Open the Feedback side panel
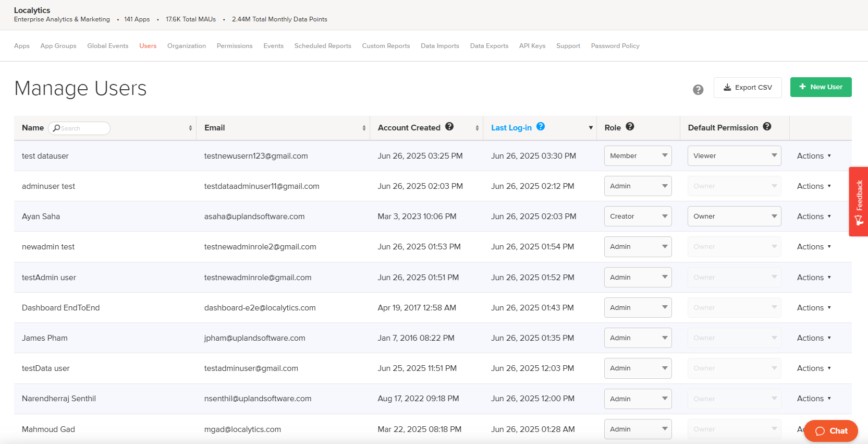Viewport: 868px width, 444px height. click(858, 201)
